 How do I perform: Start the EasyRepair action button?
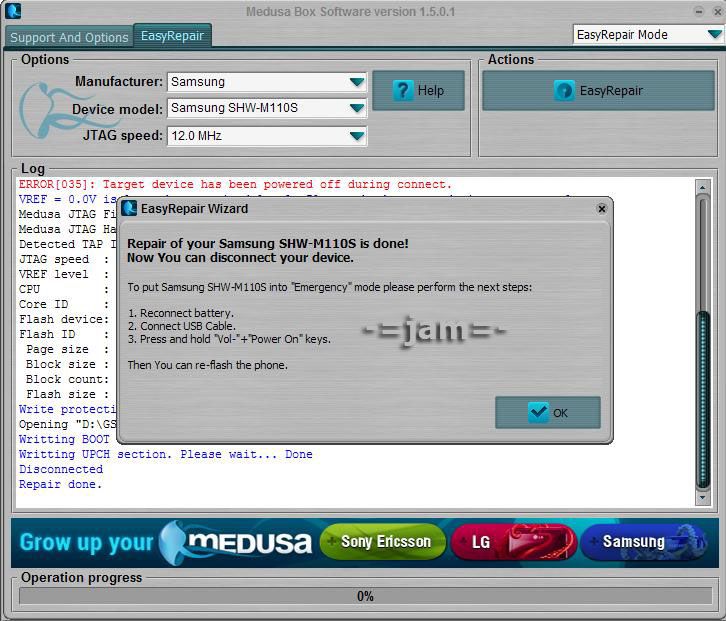[x=598, y=90]
